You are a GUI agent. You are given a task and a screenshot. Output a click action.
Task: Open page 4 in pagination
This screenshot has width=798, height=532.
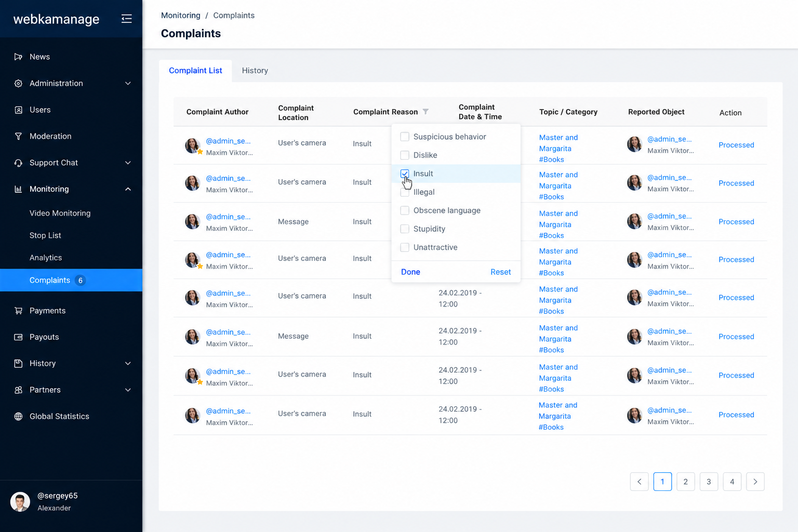pos(732,482)
